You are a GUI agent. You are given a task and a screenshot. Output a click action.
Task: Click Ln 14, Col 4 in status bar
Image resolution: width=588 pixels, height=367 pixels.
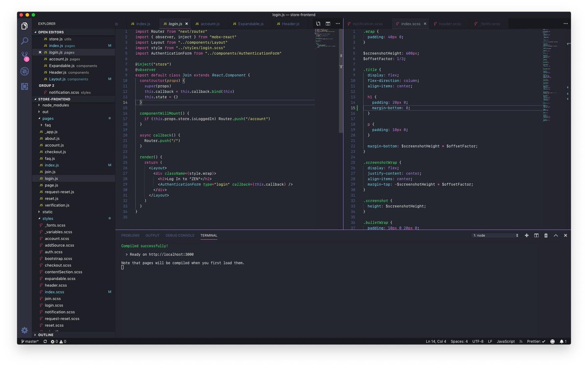tap(436, 341)
